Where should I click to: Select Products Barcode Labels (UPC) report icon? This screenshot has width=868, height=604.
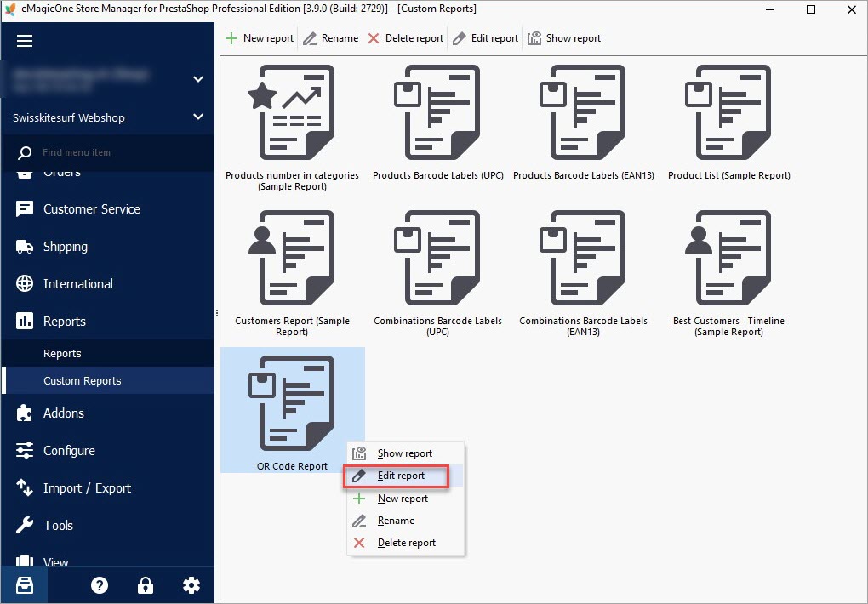(437, 112)
